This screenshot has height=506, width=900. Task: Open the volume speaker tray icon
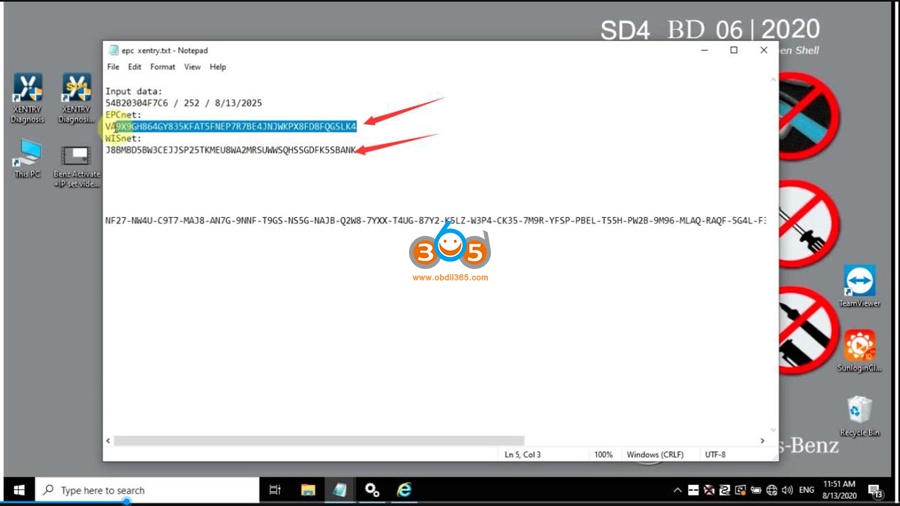click(x=787, y=491)
